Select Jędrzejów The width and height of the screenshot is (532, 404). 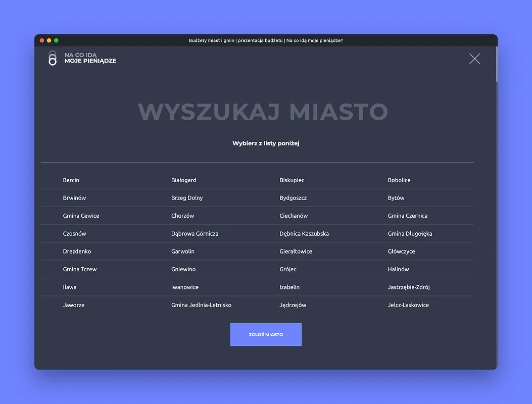coord(293,305)
